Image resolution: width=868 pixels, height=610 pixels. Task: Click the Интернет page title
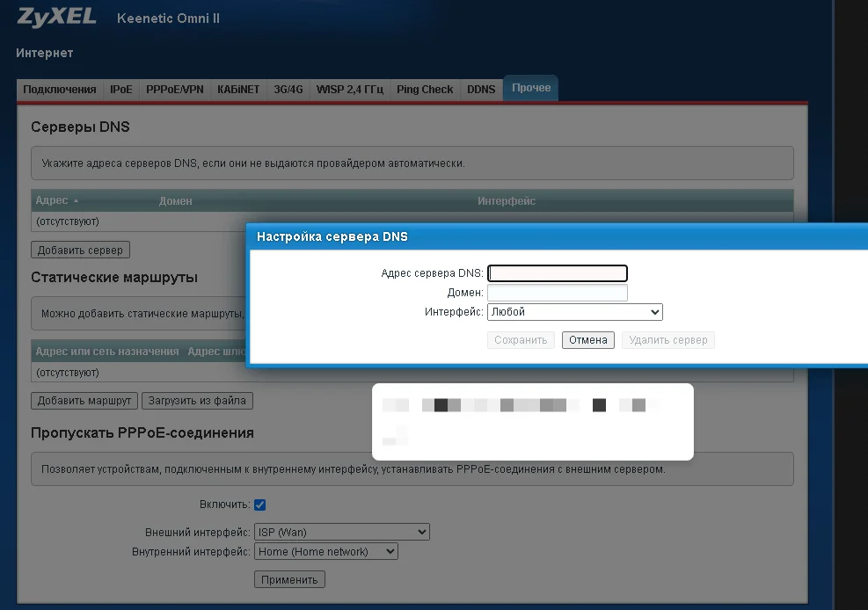tap(44, 53)
